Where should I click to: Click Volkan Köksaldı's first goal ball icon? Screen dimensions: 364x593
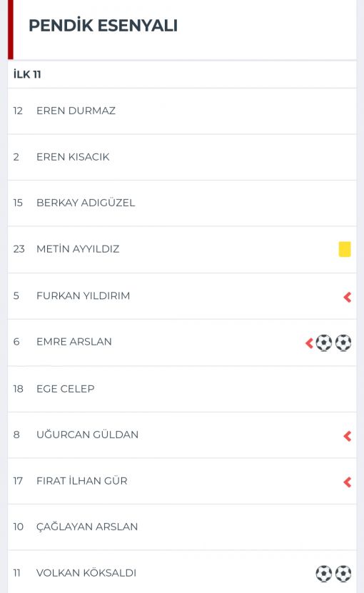click(324, 573)
